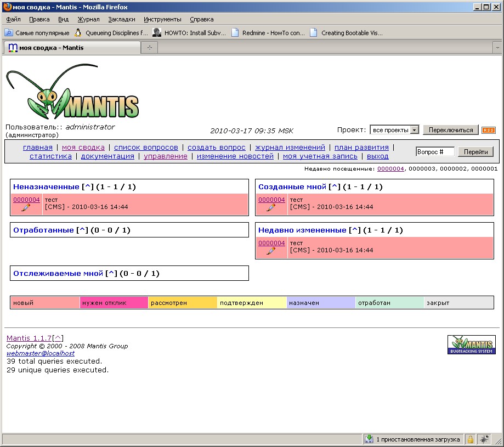Open the Неназначенные heading link
Screen dimensions: 504x447
coord(46,186)
